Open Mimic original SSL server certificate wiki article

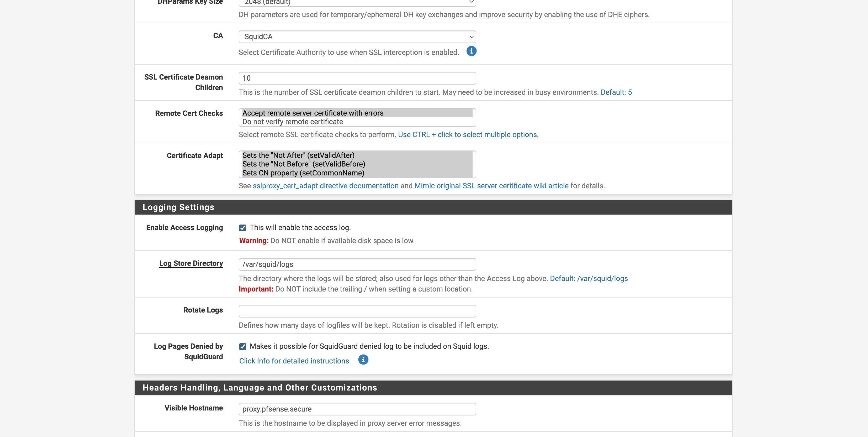(491, 186)
